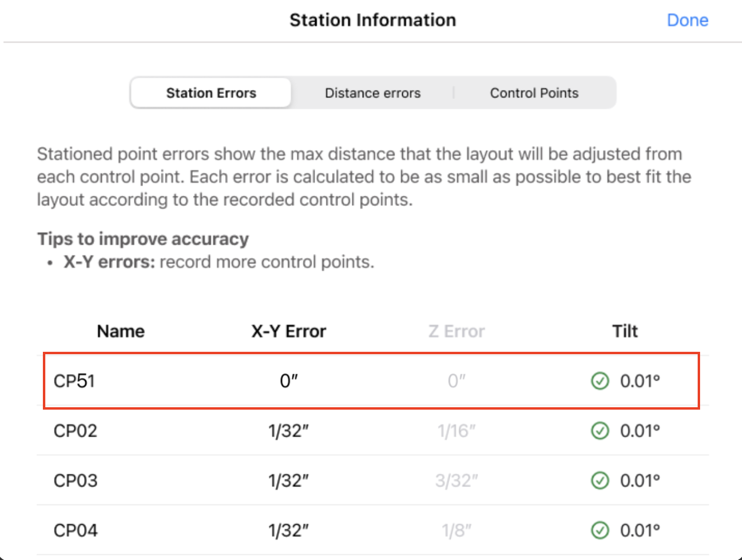Click the 1/8″ Z error value for CP04
742x560 pixels.
pyautogui.click(x=456, y=530)
